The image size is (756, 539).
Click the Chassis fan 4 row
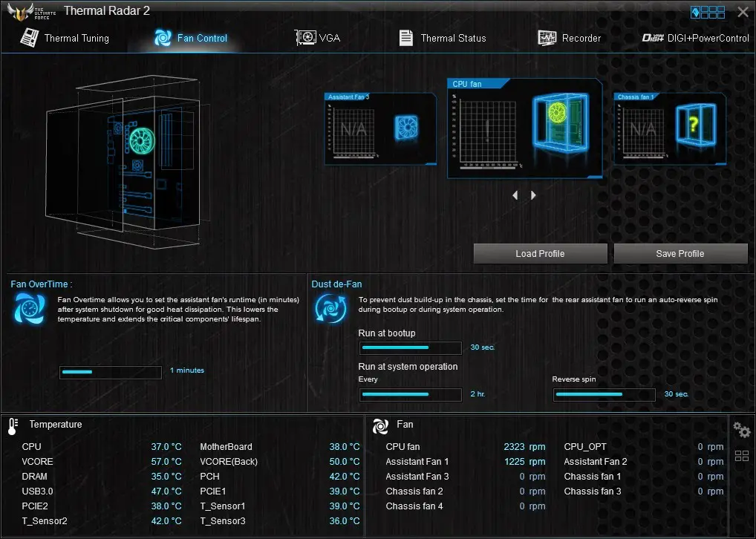point(466,506)
